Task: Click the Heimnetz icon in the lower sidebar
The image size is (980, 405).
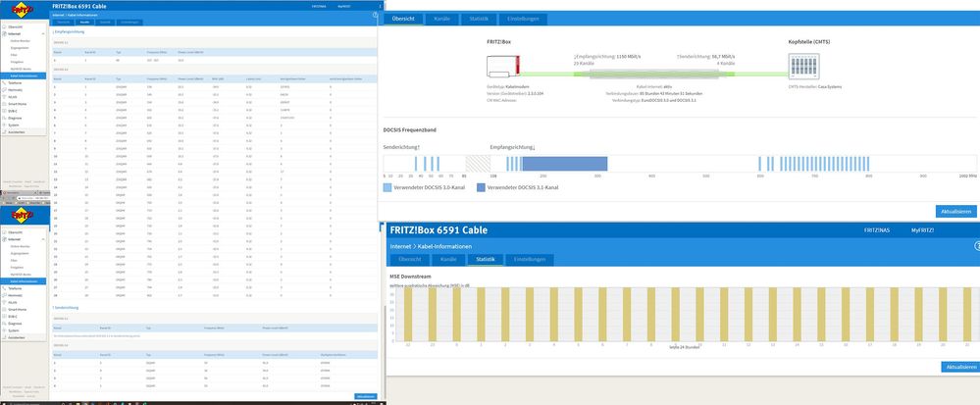Action: pyautogui.click(x=4, y=295)
